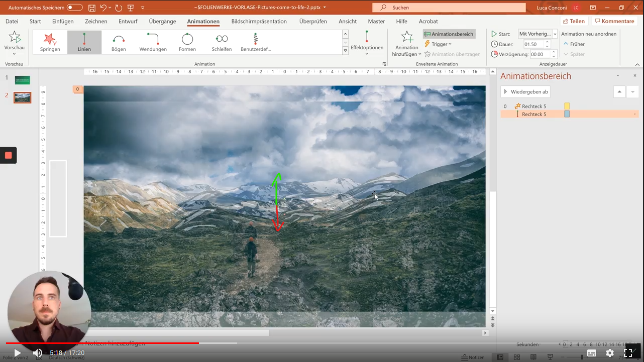The height and width of the screenshot is (362, 644).
Task: Go to the Ansicht tab
Action: (x=348, y=22)
